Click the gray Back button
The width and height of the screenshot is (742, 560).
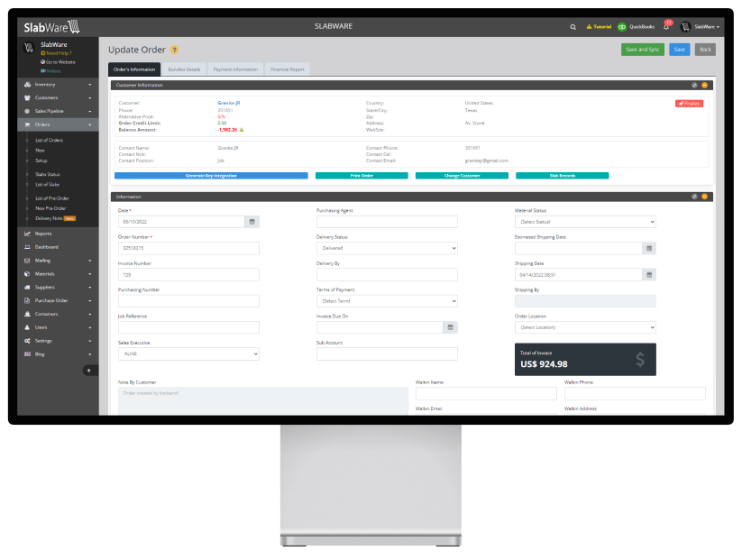(x=705, y=50)
